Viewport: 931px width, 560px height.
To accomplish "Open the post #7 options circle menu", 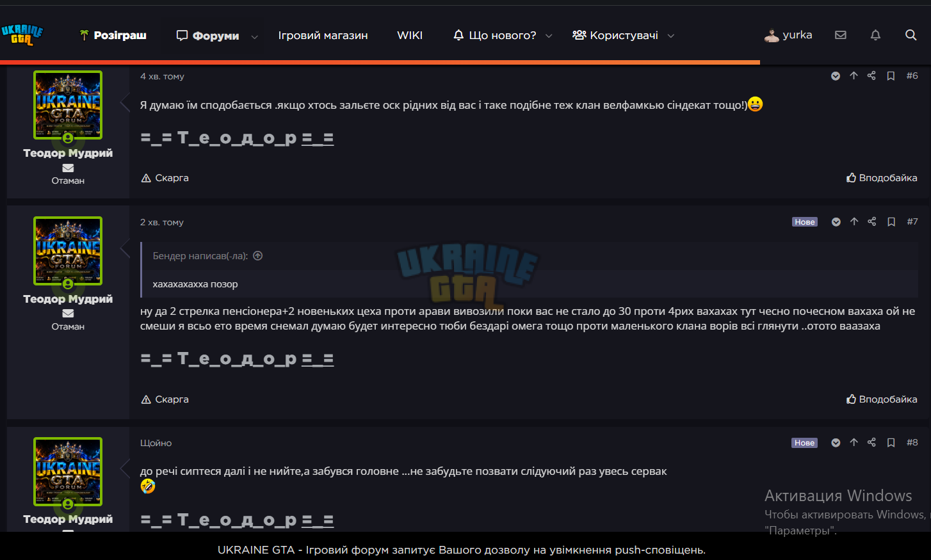I will 836,222.
